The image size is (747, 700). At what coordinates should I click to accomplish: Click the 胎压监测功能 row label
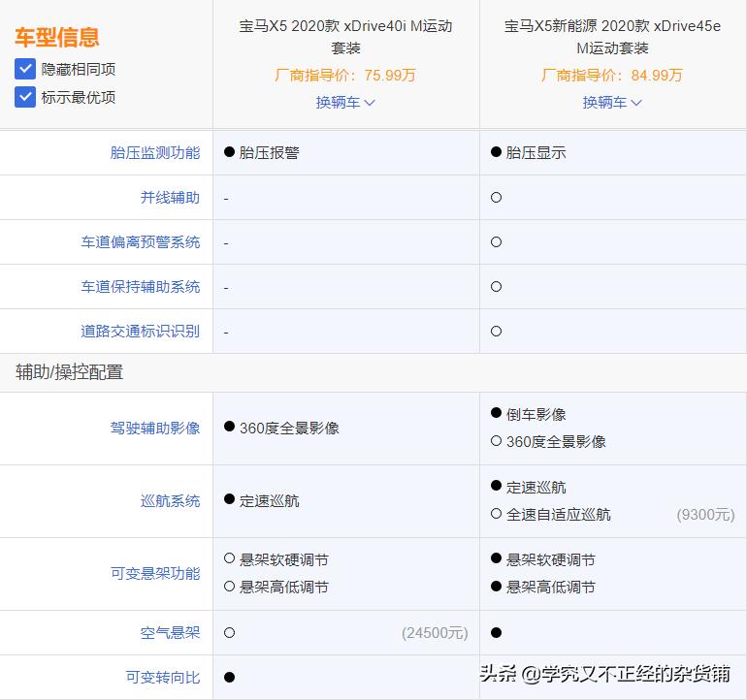click(x=155, y=153)
